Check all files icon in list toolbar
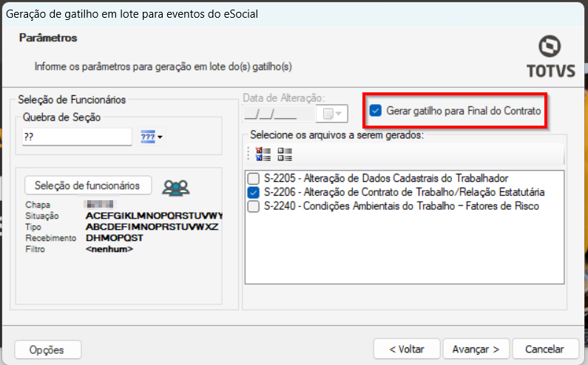The height and width of the screenshot is (365, 588). 263,154
